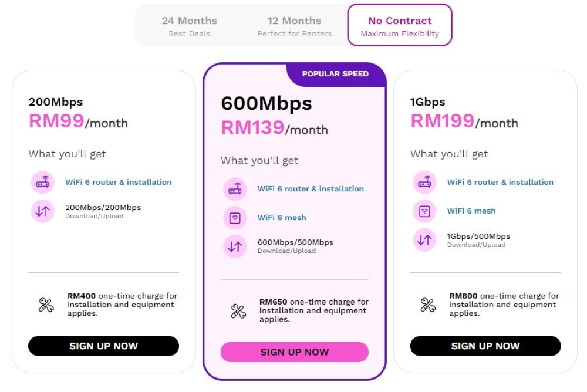Click download/upload arrows icon in 200Mbps plan
Image resolution: width=587 pixels, height=392 pixels.
43,211
